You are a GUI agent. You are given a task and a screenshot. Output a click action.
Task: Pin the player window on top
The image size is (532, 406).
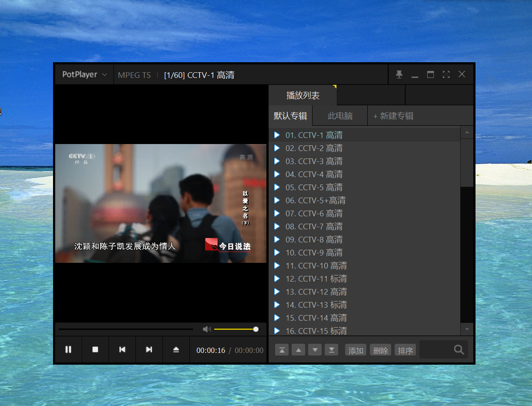click(399, 74)
